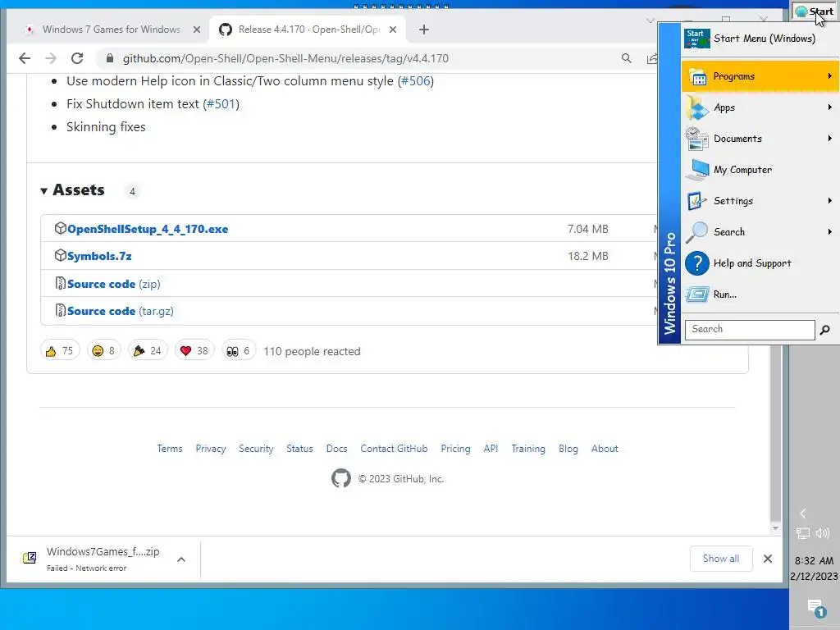Open the Status footer link
This screenshot has width=840, height=630.
pos(299,449)
